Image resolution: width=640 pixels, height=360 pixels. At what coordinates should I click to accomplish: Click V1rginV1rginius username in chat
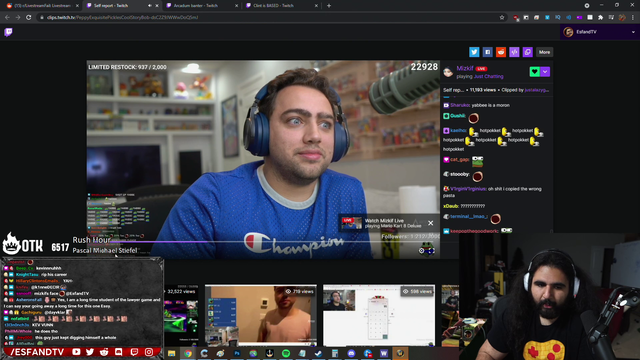pos(469,189)
